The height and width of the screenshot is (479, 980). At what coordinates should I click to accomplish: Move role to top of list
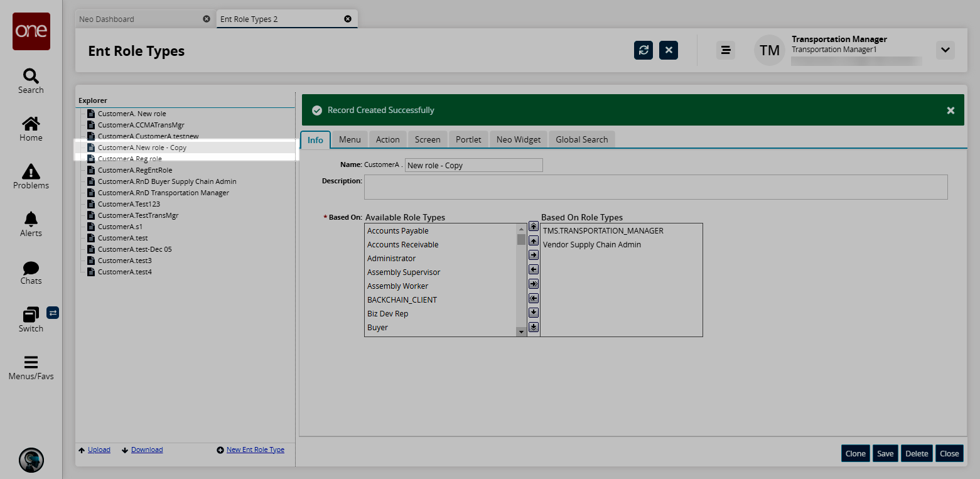click(x=534, y=227)
